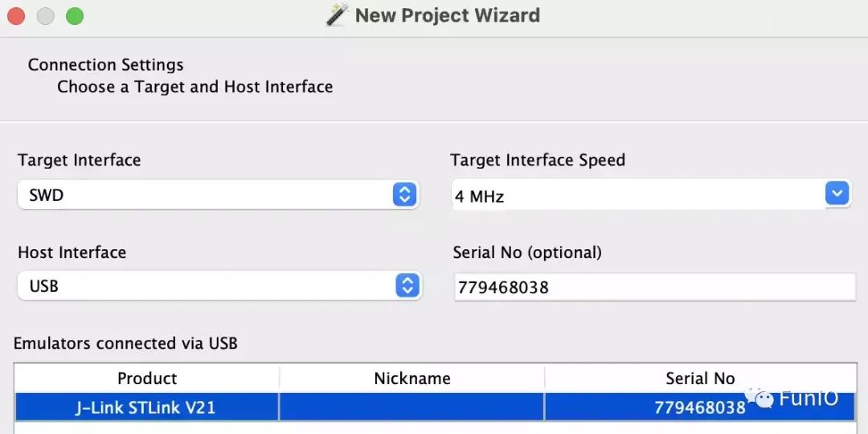Click the blue up-down arrows beside SWD
868x434 pixels.
pyautogui.click(x=404, y=194)
